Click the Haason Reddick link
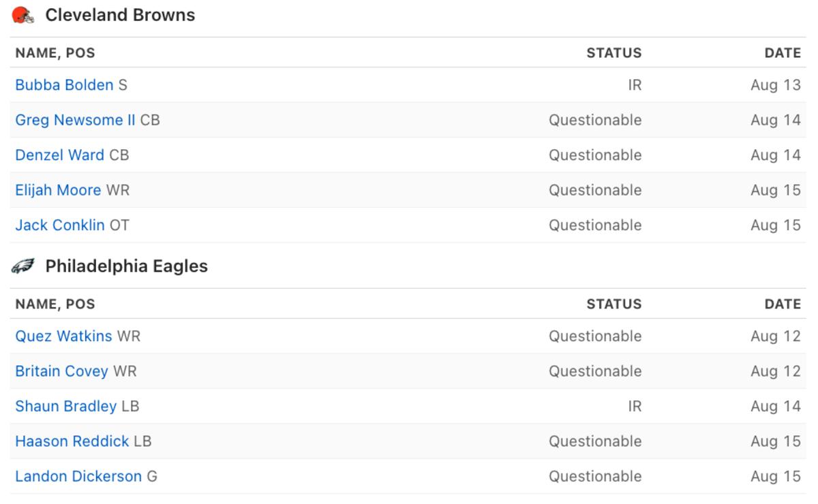 point(72,441)
